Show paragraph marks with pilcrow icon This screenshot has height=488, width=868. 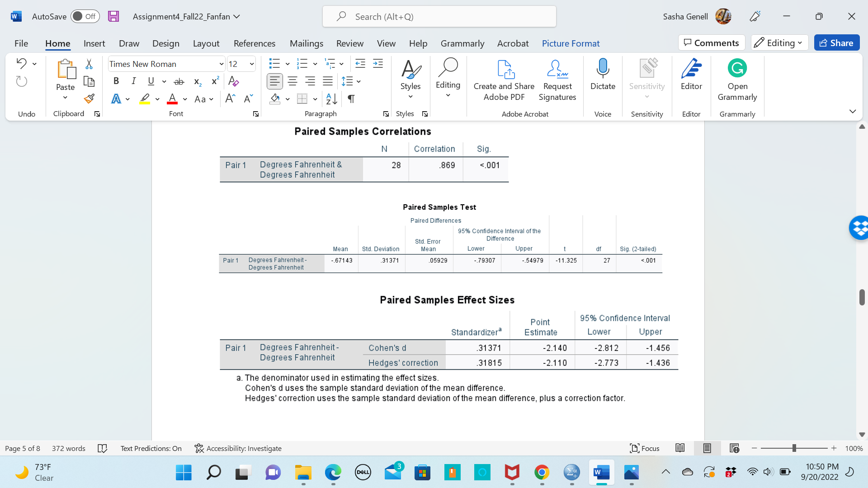point(351,99)
